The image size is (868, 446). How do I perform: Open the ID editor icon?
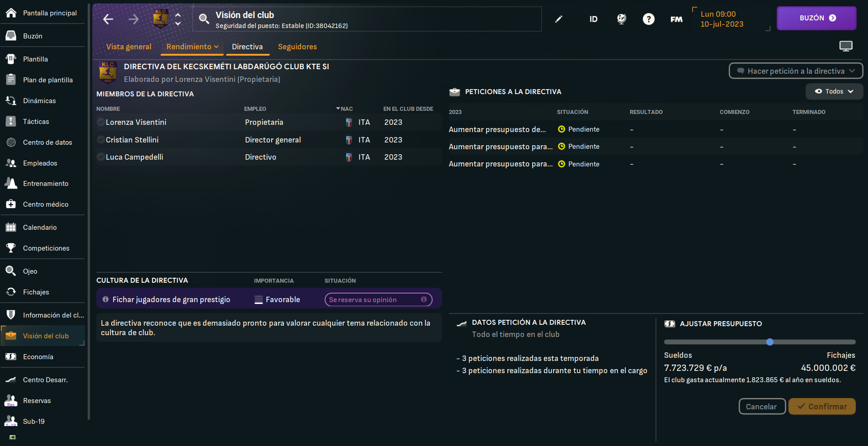[x=593, y=19]
